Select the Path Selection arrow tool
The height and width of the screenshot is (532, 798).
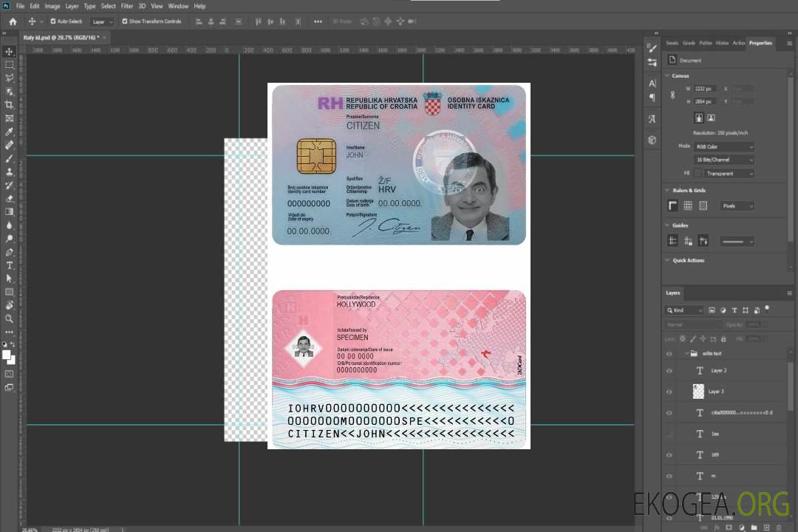click(x=9, y=279)
